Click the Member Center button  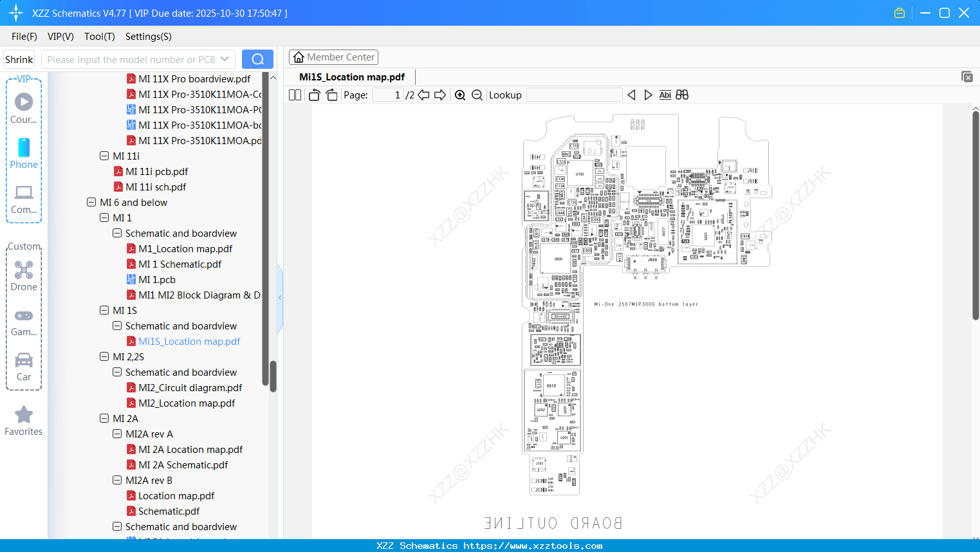[333, 57]
